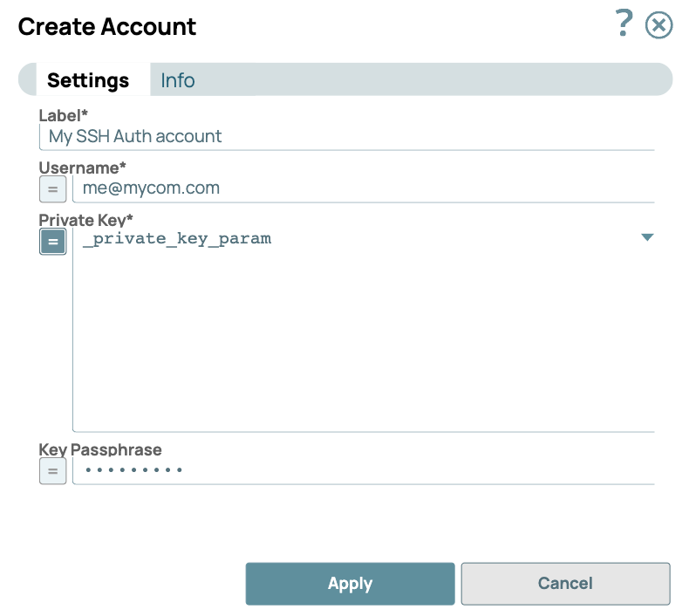The width and height of the screenshot is (689, 616).
Task: Click the Cancel button
Action: [565, 584]
